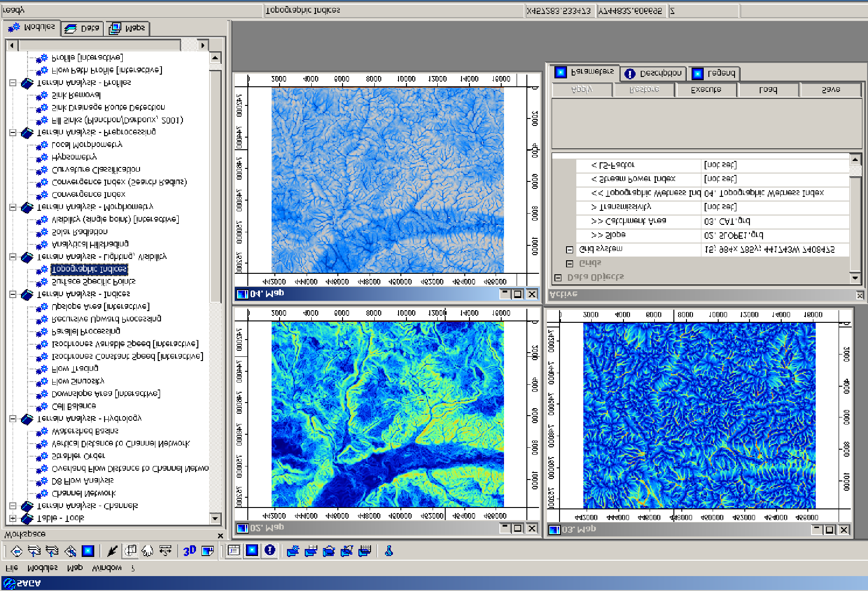Viewport: 868px width, 591px height.
Task: Open the map layout icon
Action: pyautogui.click(x=207, y=551)
